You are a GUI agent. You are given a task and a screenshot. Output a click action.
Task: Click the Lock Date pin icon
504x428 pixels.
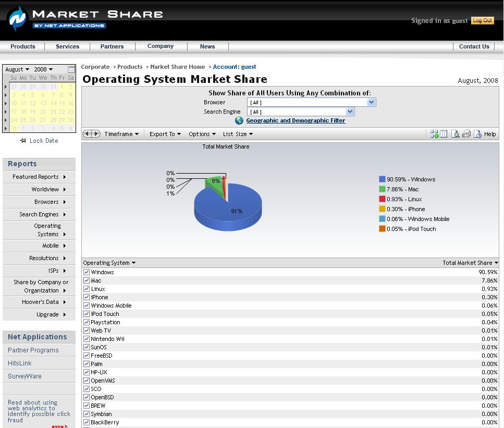(23, 141)
